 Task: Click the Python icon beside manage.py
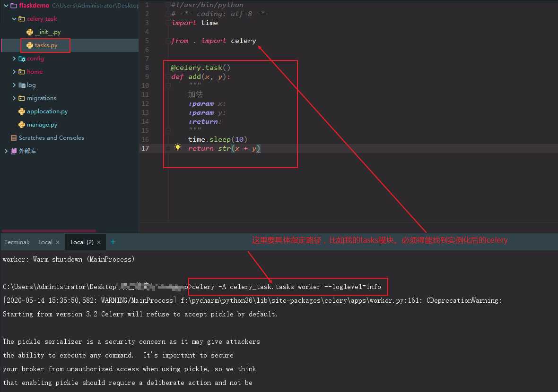tap(22, 124)
